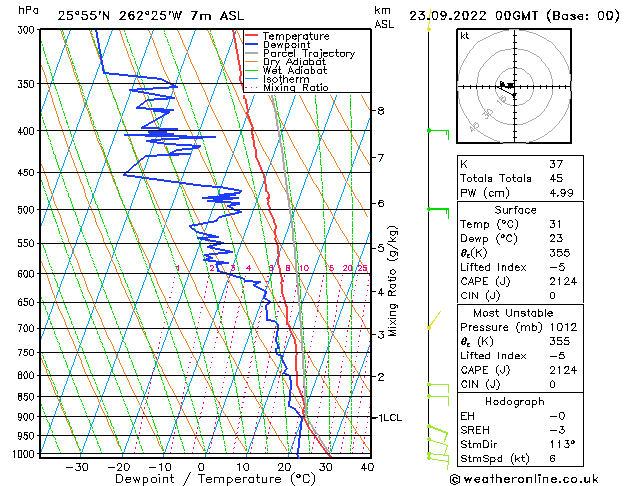Click the station coordinates '25°55'N 262°25'W 7m ASL'
Viewport: 629px width, 486px height.
[x=151, y=16]
